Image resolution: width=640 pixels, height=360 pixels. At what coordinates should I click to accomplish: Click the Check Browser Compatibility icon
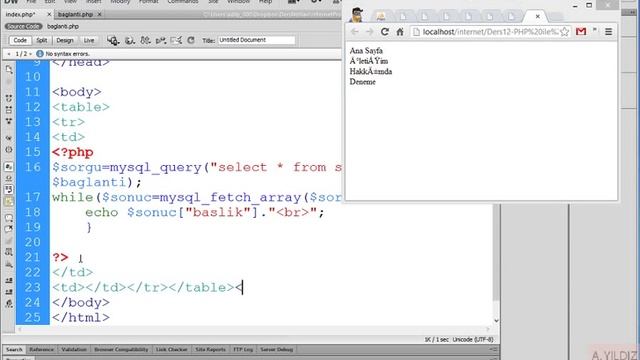click(x=176, y=40)
